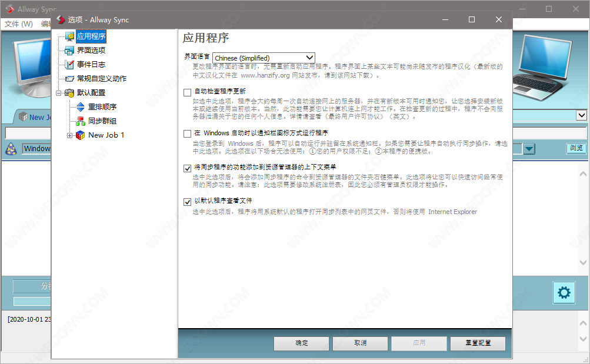Open dropdown arrow beside 浏览 in main window
Image resolution: width=590 pixels, height=364 pixels.
coord(529,149)
